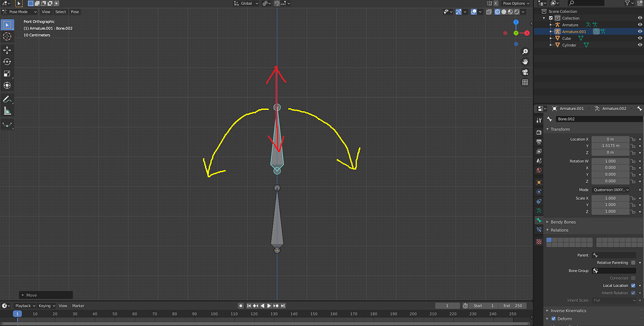Open the View Layer properties tab
This screenshot has height=326, width=644.
[x=539, y=151]
